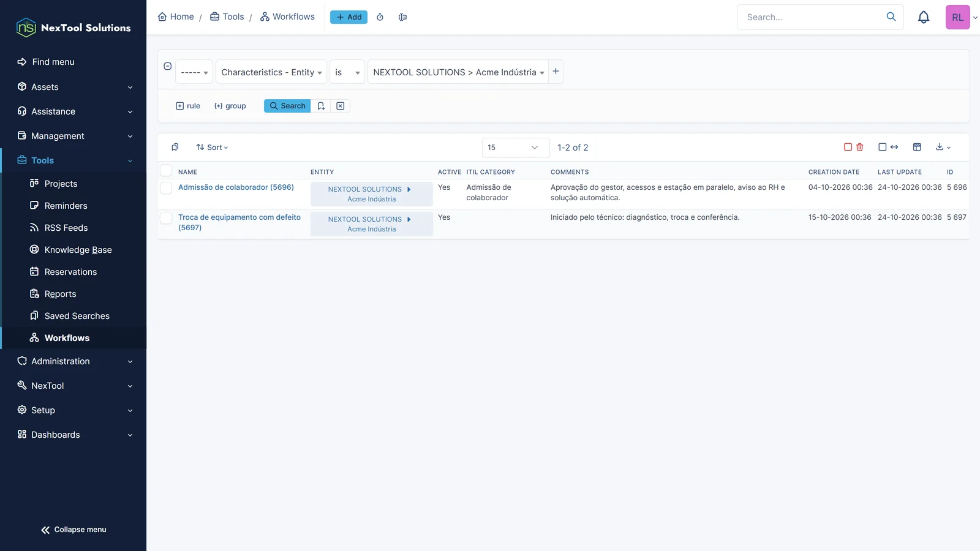Expand the Assets menu

[73, 87]
